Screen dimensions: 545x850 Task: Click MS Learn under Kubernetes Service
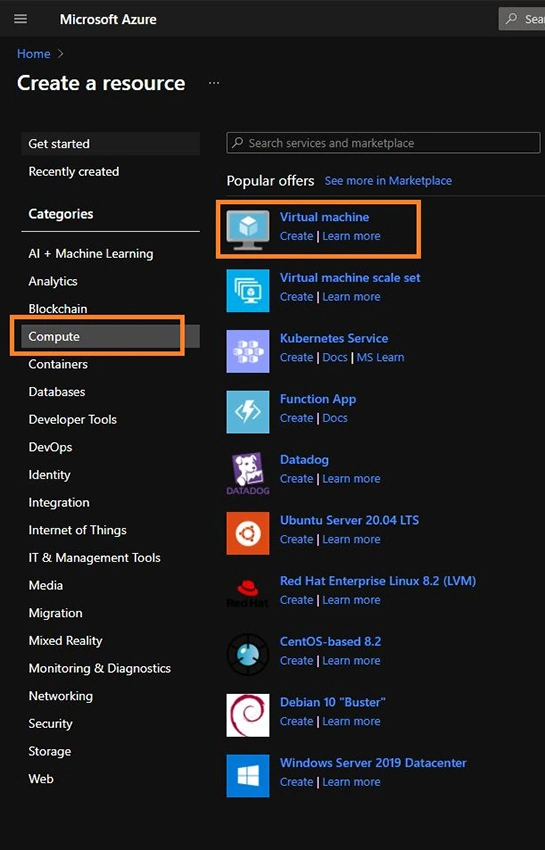(380, 357)
